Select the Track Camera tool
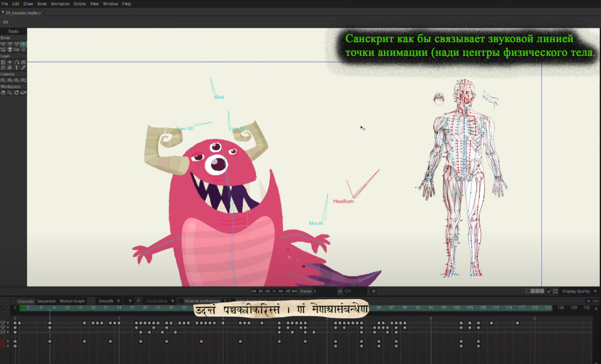601x364 pixels. point(3,80)
